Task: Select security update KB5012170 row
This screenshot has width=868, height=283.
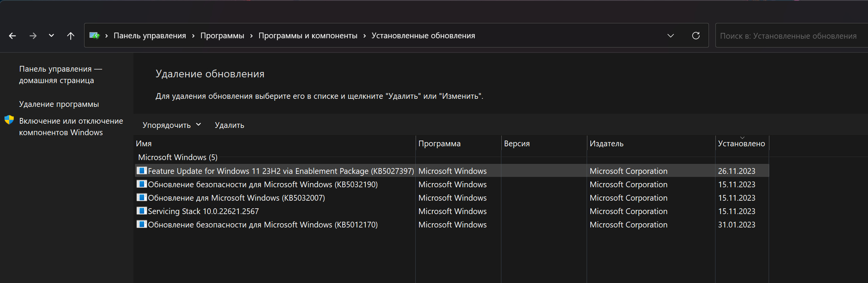Action: click(452, 224)
